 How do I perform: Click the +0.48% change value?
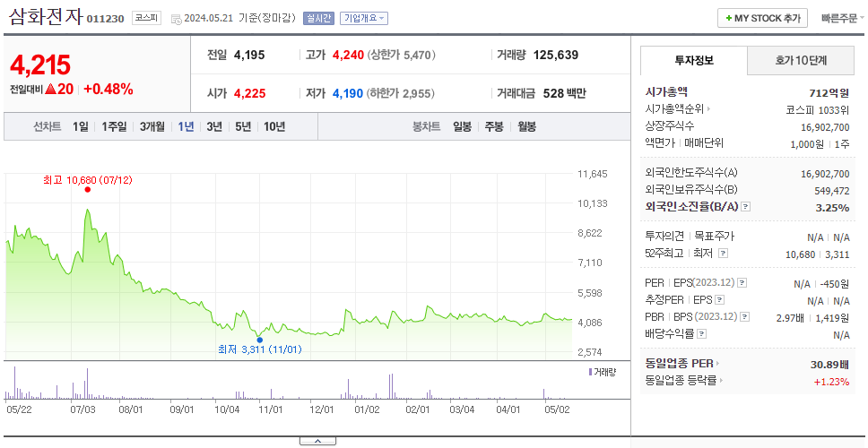point(108,89)
